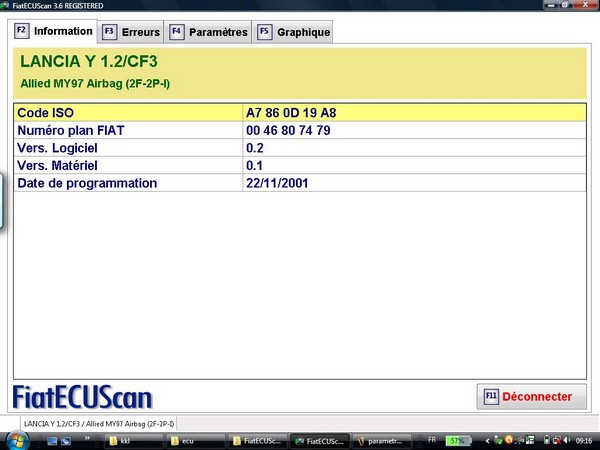This screenshot has height=450, width=600.
Task: Select the value A7 86 0D 19 A8
Action: pyautogui.click(x=291, y=113)
